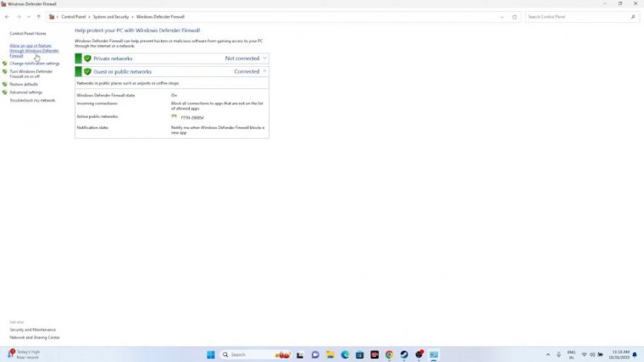The height and width of the screenshot is (362, 644).
Task: Select System and Security in the breadcrumb
Action: (x=111, y=17)
